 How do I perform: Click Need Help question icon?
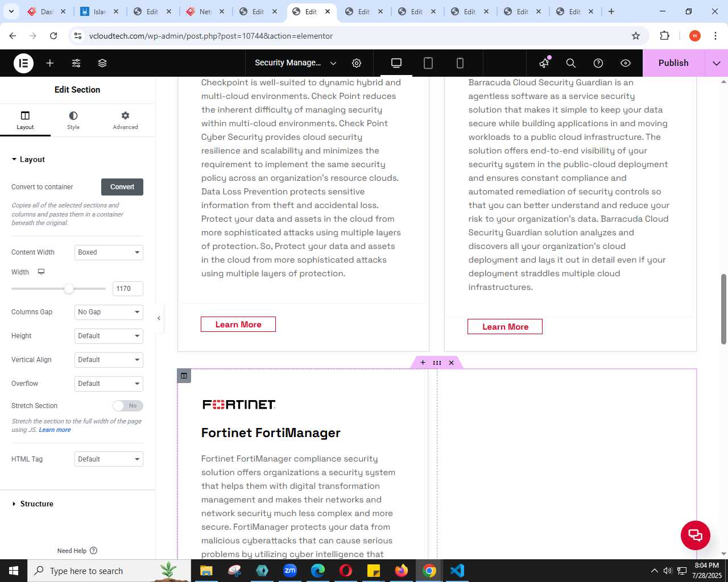tap(94, 551)
